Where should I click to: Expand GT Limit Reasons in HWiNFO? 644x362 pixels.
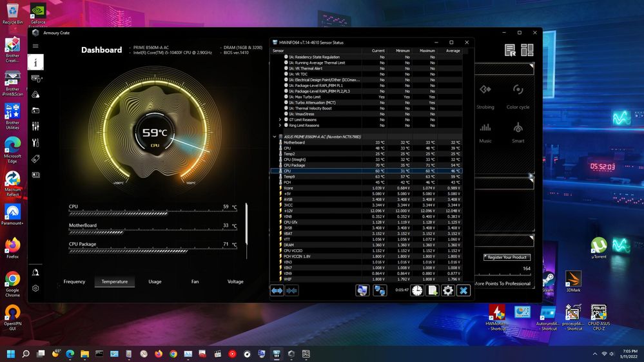click(x=280, y=120)
